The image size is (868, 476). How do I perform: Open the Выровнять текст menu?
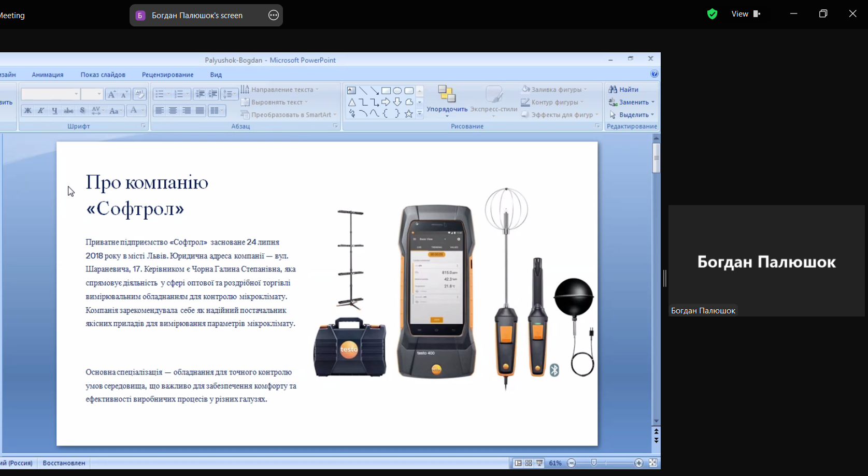point(275,102)
